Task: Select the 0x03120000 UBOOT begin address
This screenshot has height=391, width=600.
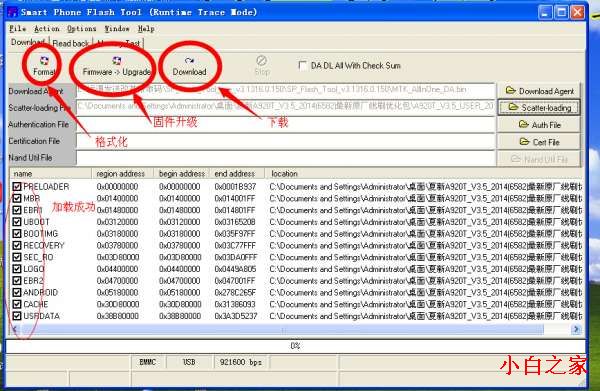Action: [180, 222]
